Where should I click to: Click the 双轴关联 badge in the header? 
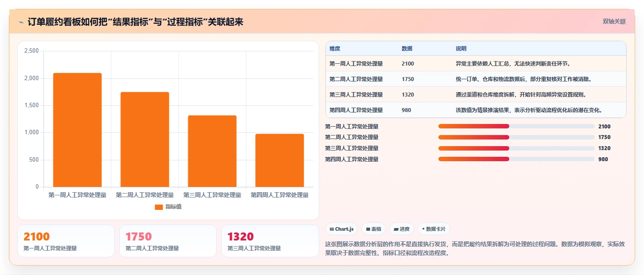tap(614, 21)
